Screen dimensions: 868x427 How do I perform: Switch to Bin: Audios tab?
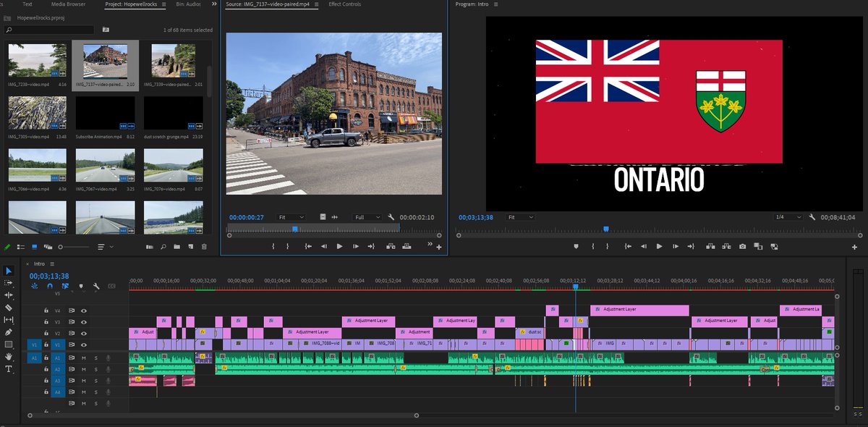click(189, 4)
